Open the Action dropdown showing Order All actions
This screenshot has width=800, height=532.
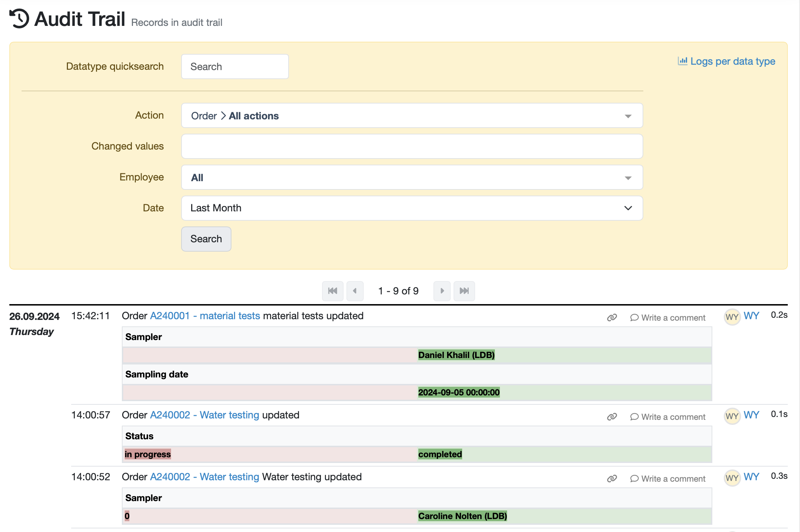click(412, 115)
